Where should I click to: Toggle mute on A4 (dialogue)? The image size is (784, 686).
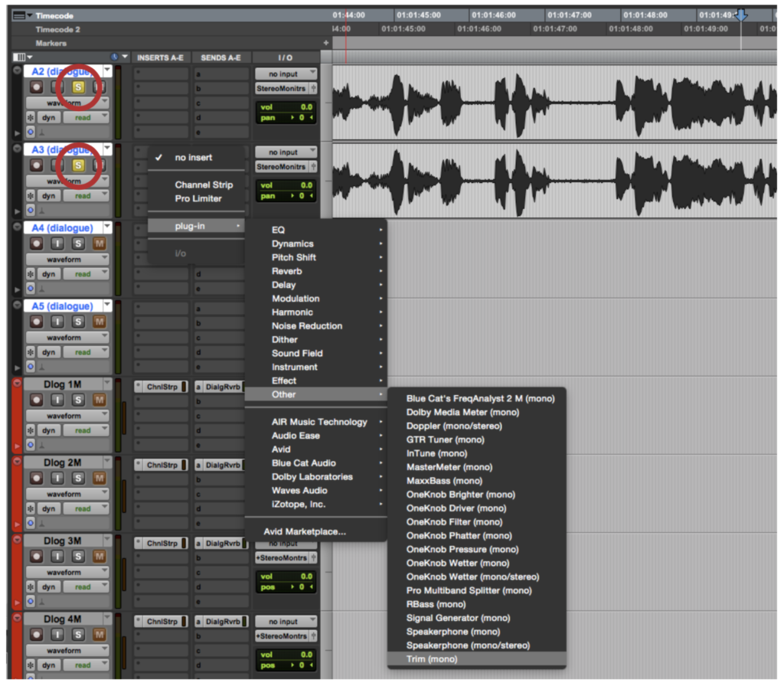[x=99, y=243]
